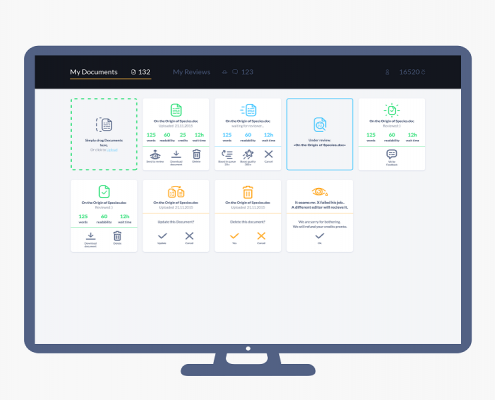Image resolution: width=495 pixels, height=400 pixels.
Task: Boost quality star icon on waiting card
Action: [248, 157]
